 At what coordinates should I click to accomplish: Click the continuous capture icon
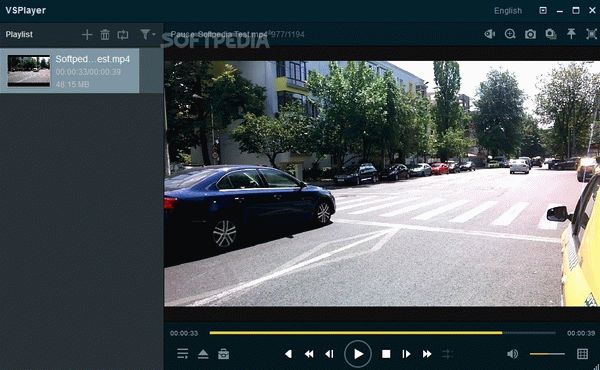coord(551,34)
